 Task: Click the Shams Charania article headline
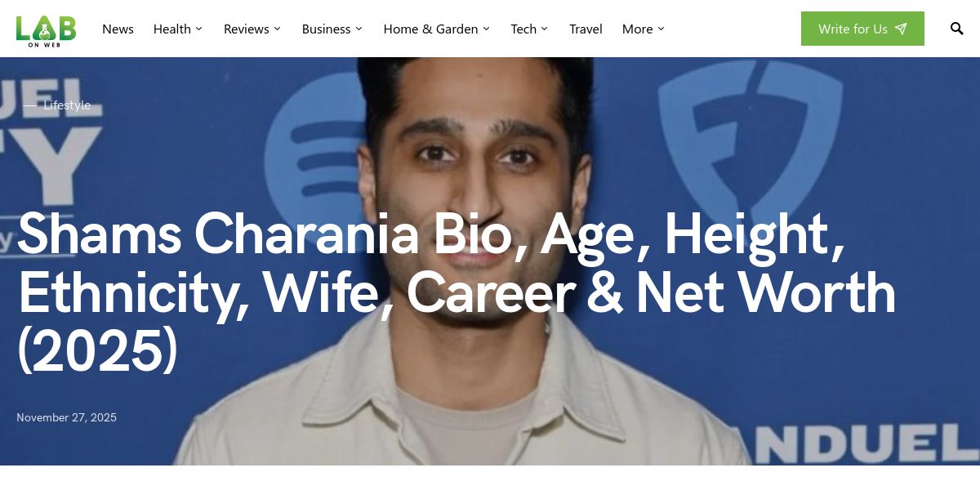(x=457, y=292)
